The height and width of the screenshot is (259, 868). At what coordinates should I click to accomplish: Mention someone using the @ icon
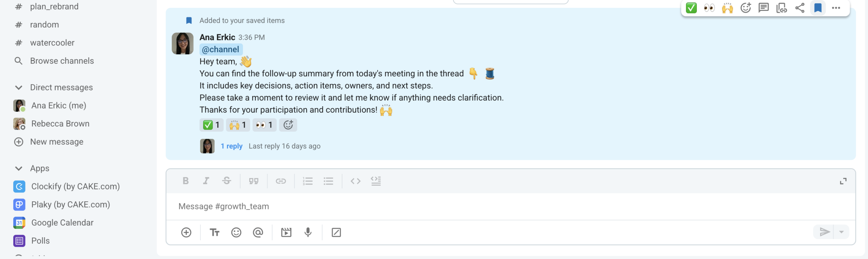(x=258, y=232)
